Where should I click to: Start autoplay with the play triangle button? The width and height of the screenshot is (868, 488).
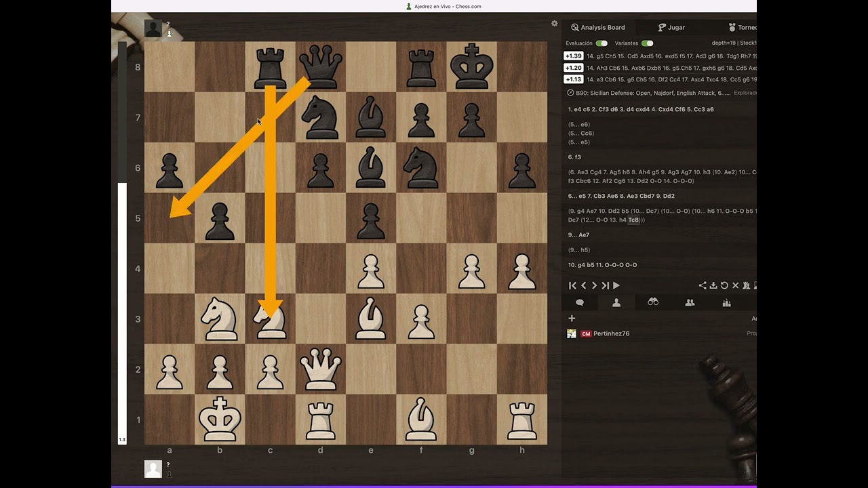pos(616,286)
